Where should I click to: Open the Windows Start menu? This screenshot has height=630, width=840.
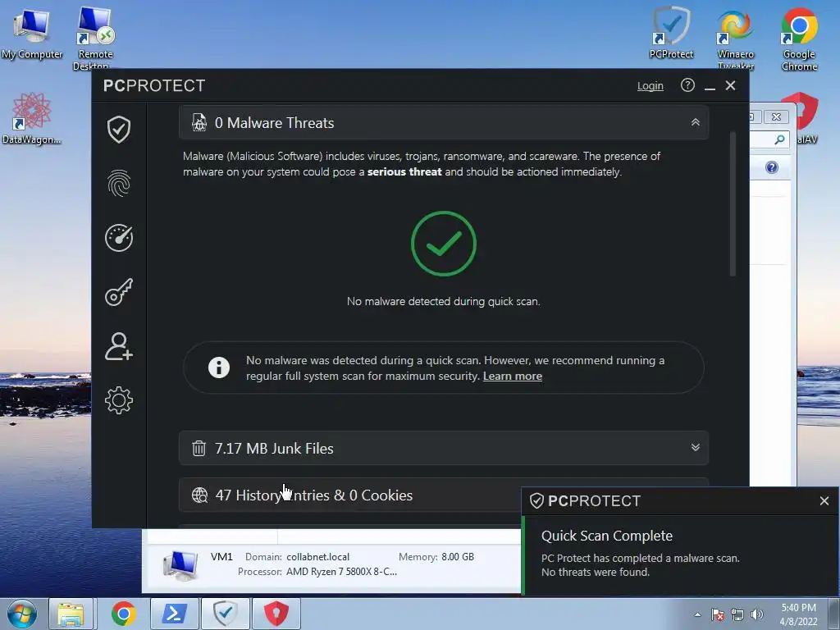tap(22, 614)
